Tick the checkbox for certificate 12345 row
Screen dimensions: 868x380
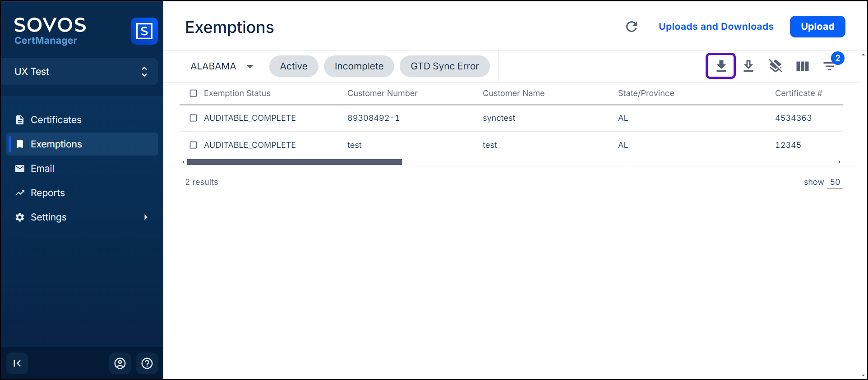pos(194,145)
